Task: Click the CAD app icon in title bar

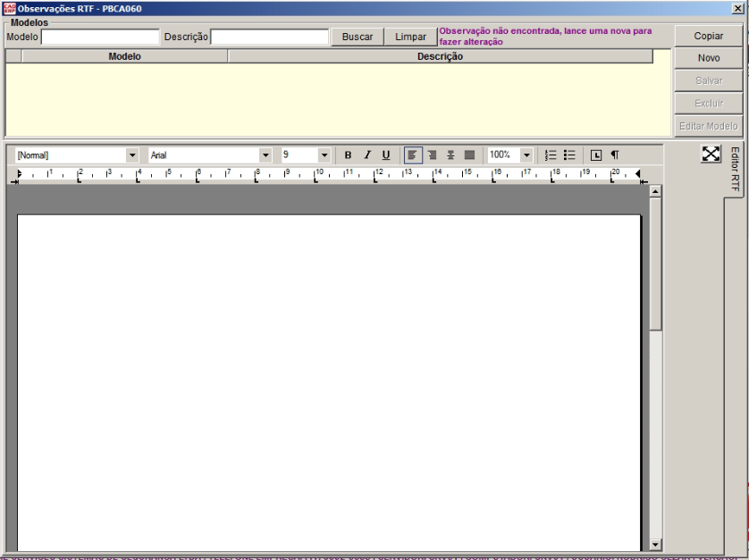Action: point(9,9)
